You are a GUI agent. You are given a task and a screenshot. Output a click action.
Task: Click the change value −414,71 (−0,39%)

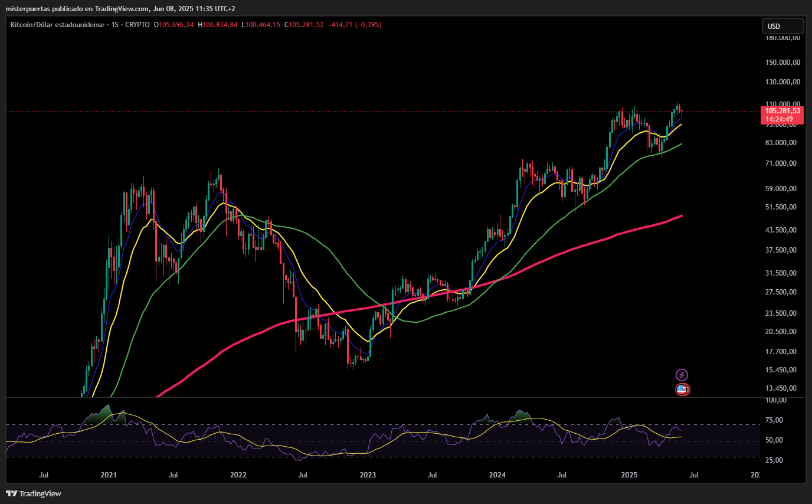point(355,25)
